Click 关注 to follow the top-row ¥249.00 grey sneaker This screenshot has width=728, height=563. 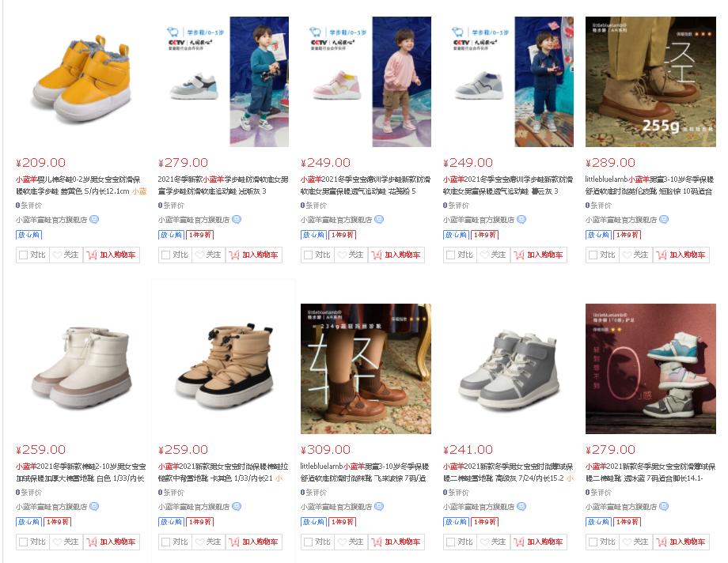(493, 255)
